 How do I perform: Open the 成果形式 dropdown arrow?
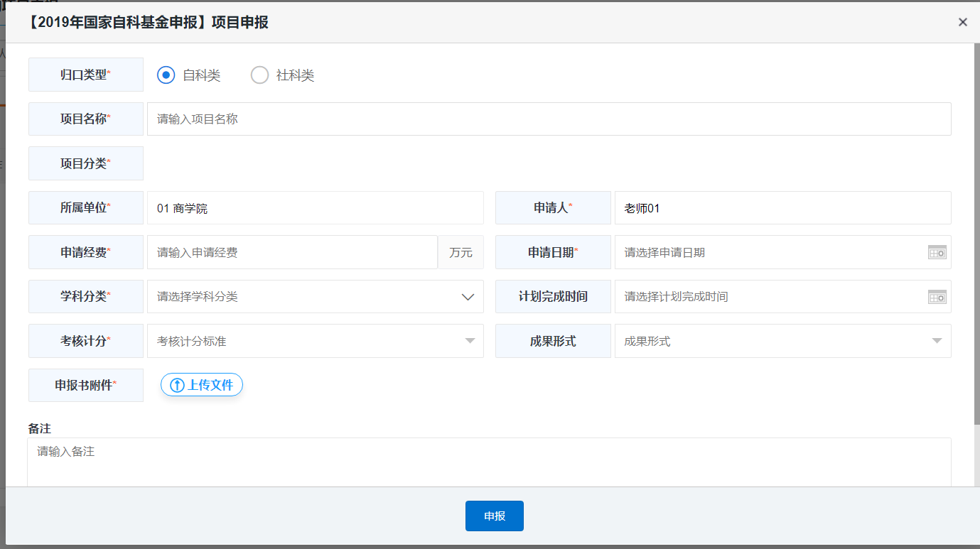click(937, 341)
